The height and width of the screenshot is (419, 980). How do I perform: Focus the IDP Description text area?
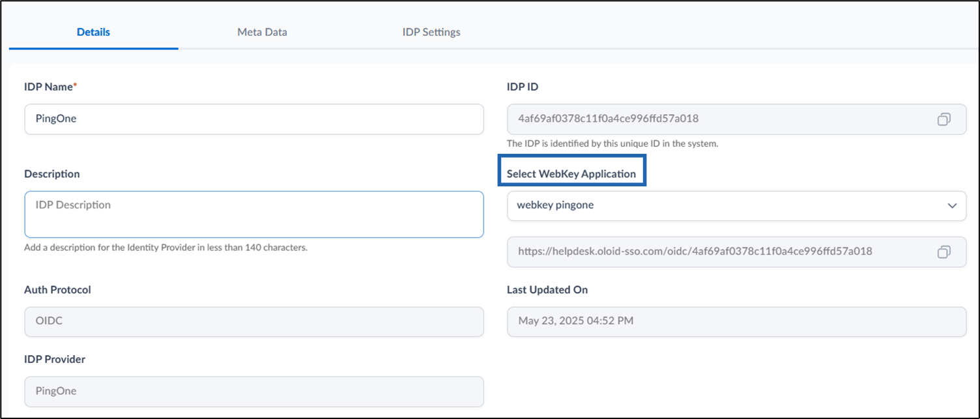254,214
